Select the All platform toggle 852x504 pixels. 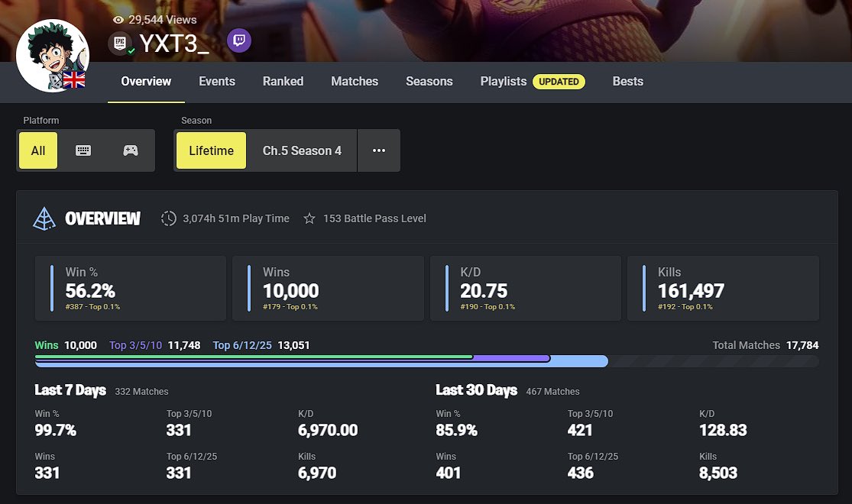[38, 150]
